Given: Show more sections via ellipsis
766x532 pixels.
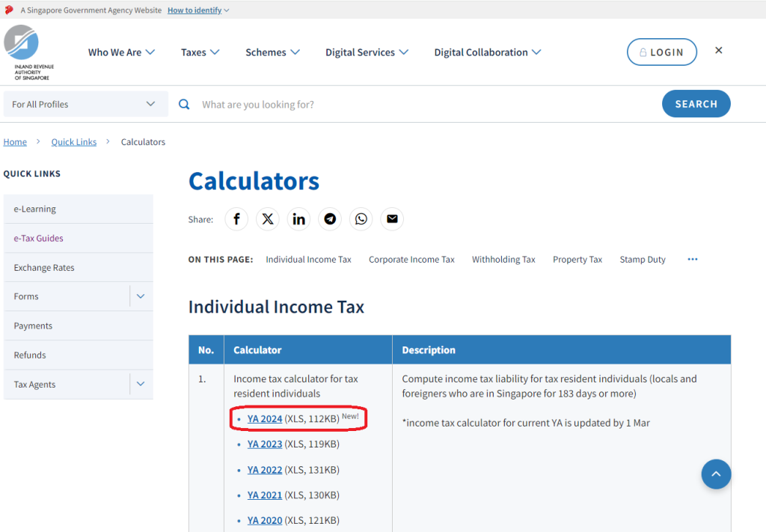Looking at the screenshot, I should (x=692, y=260).
